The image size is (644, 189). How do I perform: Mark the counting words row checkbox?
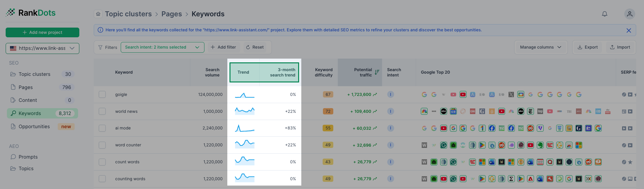102,179
